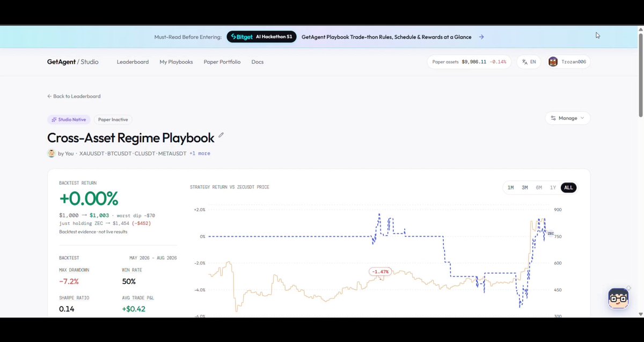Screen dimensions: 644x342
Task: Click the ZEC label on the chart
Action: tap(551, 234)
